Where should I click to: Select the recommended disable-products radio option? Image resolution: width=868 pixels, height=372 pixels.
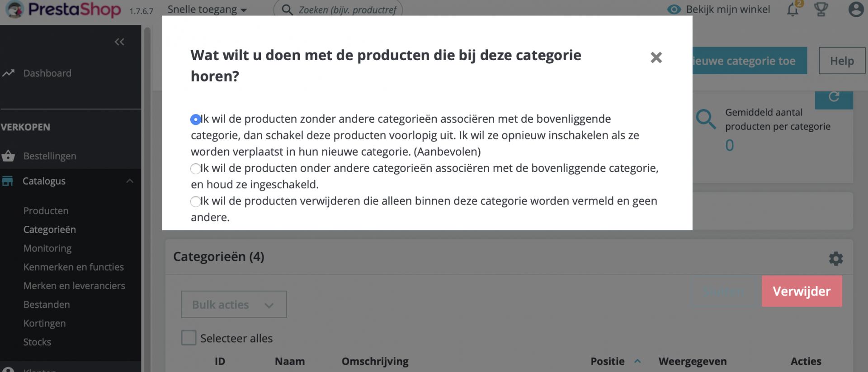point(195,119)
